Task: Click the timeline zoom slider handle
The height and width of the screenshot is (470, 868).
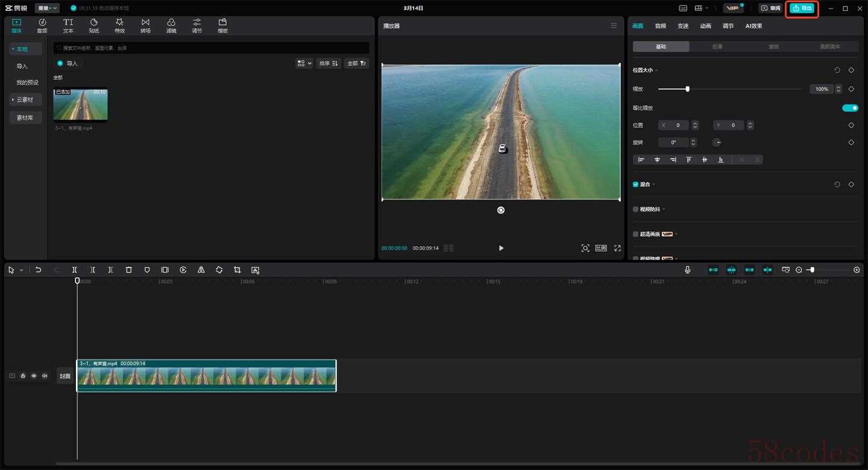Action: [812, 270]
